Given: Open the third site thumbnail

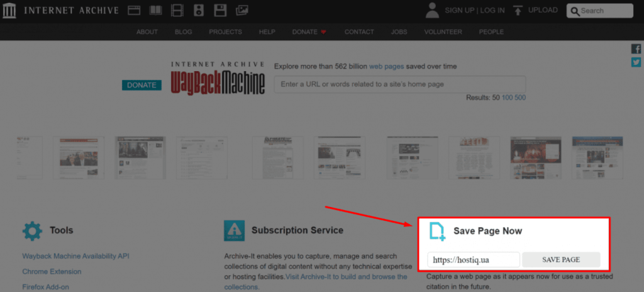Looking at the screenshot, I should (x=140, y=158).
